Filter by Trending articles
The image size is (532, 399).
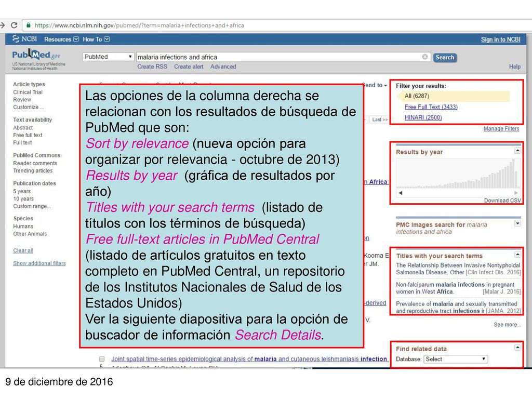33,170
